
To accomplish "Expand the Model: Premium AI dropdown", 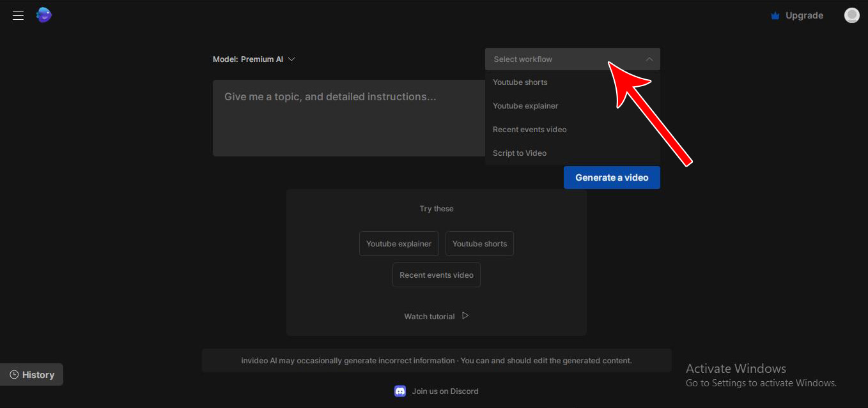I will pyautogui.click(x=254, y=59).
